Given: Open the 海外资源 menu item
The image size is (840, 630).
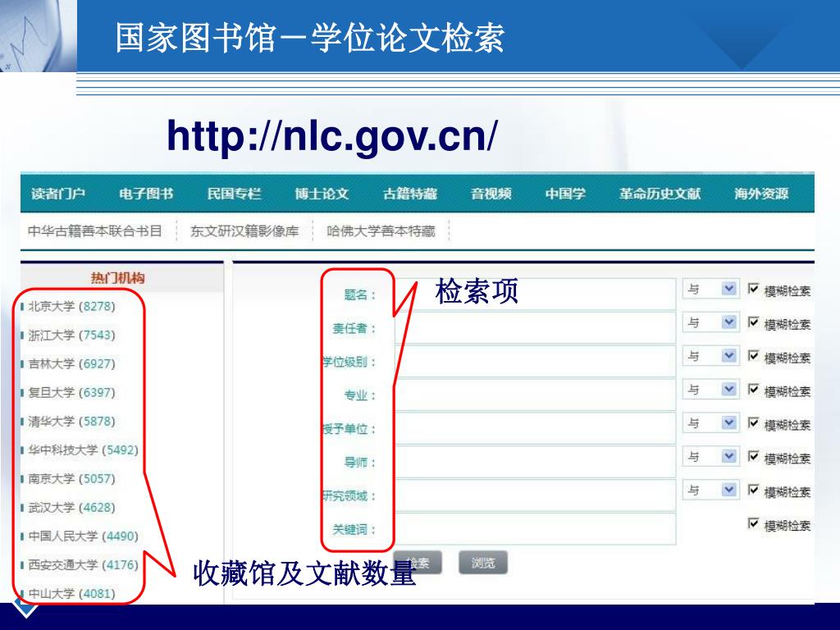Looking at the screenshot, I should (x=761, y=194).
